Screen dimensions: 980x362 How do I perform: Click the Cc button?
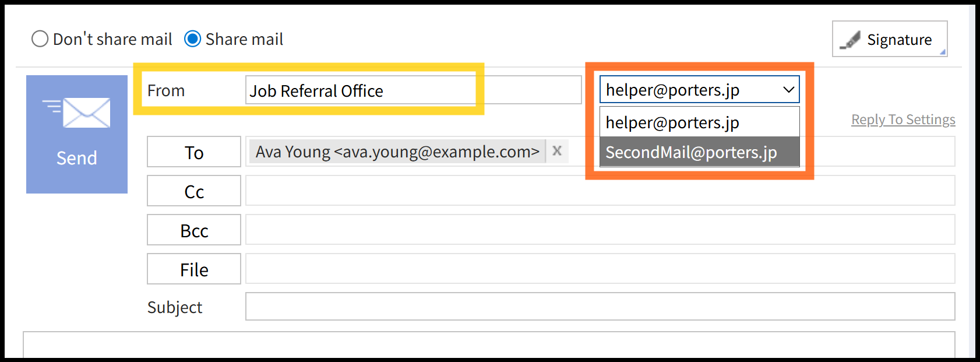[x=194, y=191]
